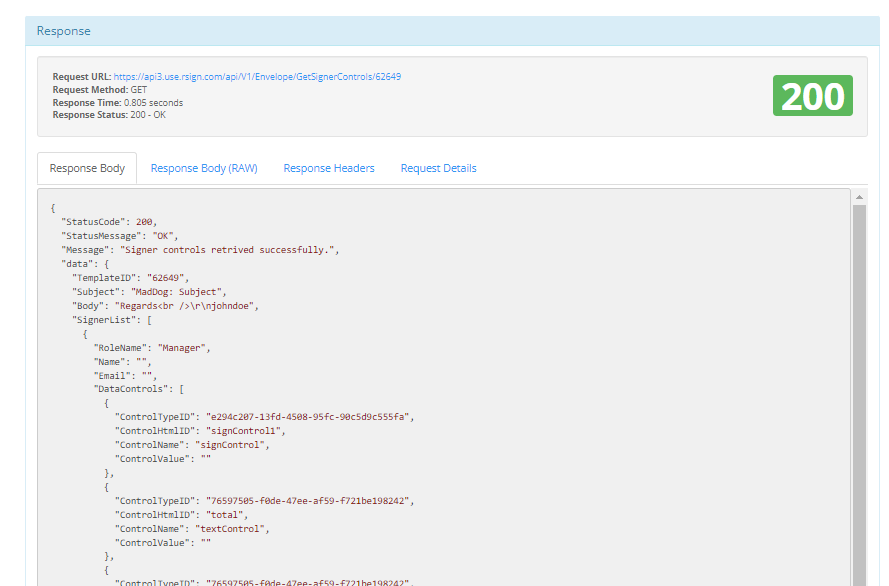
Task: Click the Response panel header
Action: click(63, 31)
